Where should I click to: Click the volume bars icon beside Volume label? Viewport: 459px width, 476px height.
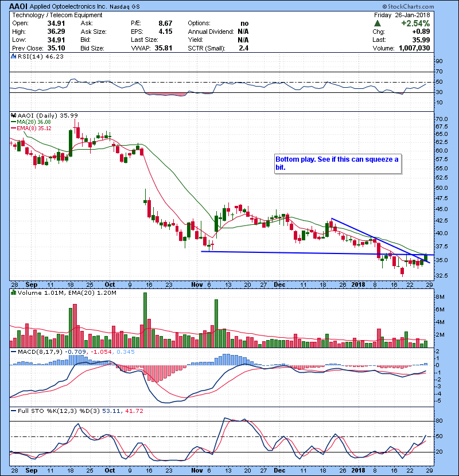(13, 292)
